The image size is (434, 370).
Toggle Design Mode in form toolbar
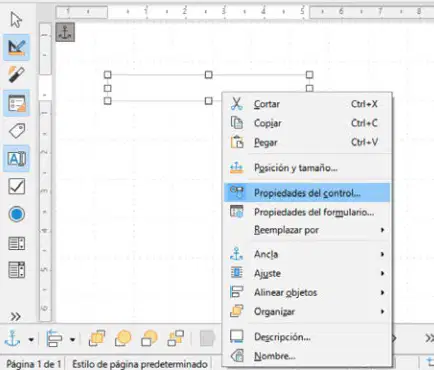[16, 47]
